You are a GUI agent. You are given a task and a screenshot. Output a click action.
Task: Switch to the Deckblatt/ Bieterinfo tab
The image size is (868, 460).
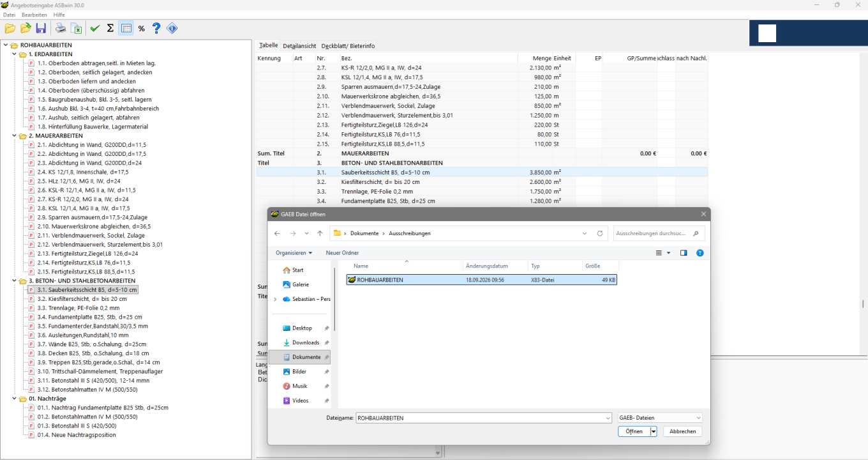pos(348,46)
